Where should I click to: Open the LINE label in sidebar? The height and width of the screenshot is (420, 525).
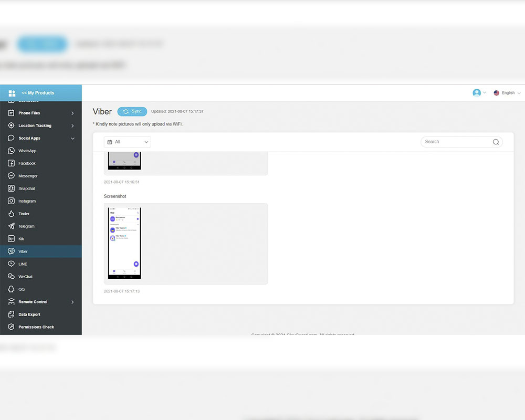(23, 264)
